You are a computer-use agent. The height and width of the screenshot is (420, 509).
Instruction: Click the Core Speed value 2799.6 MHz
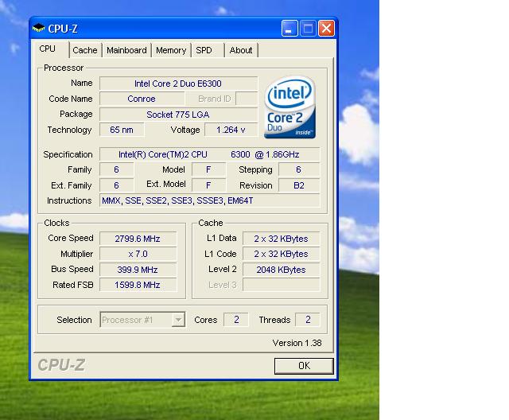click(138, 239)
